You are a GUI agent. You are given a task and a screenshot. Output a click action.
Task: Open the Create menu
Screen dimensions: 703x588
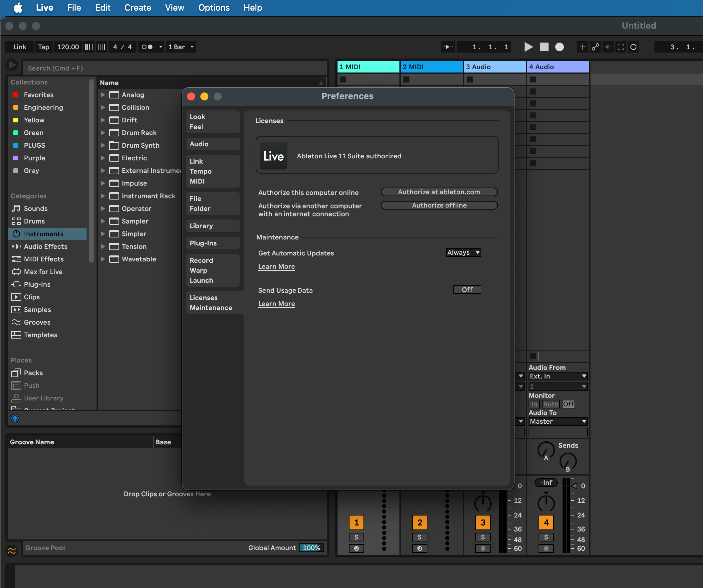tap(137, 8)
